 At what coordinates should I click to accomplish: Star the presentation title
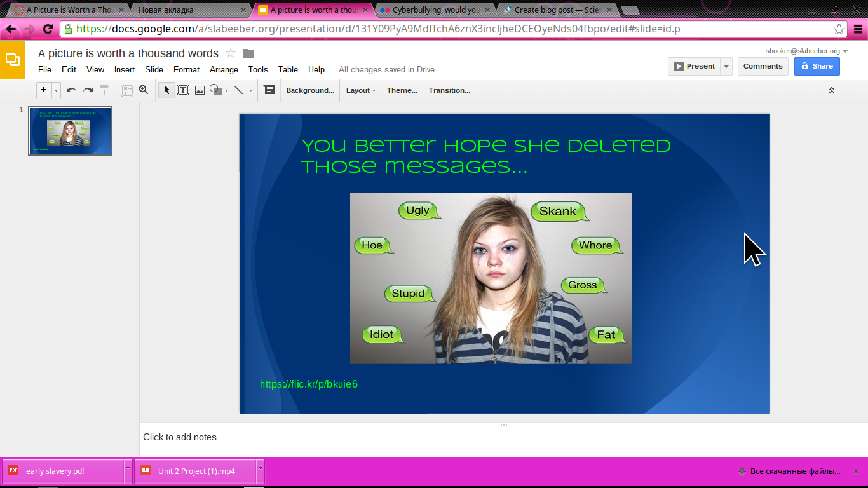pos(231,53)
